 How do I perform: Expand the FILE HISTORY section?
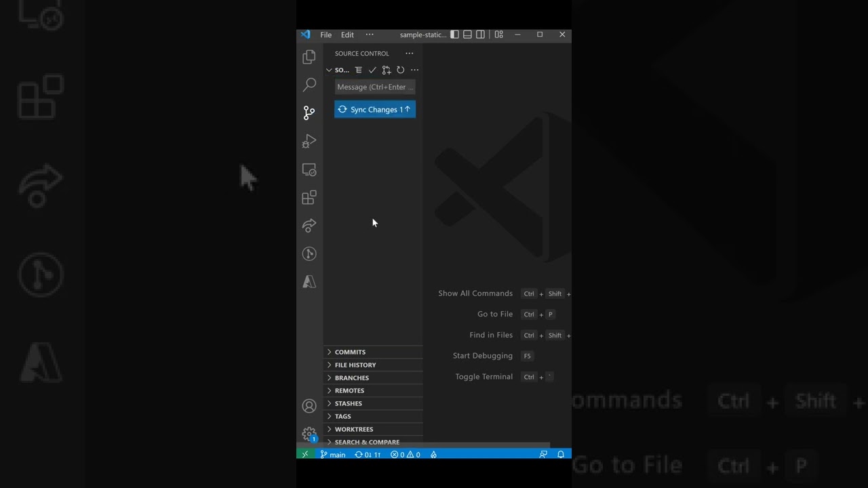tap(373, 365)
